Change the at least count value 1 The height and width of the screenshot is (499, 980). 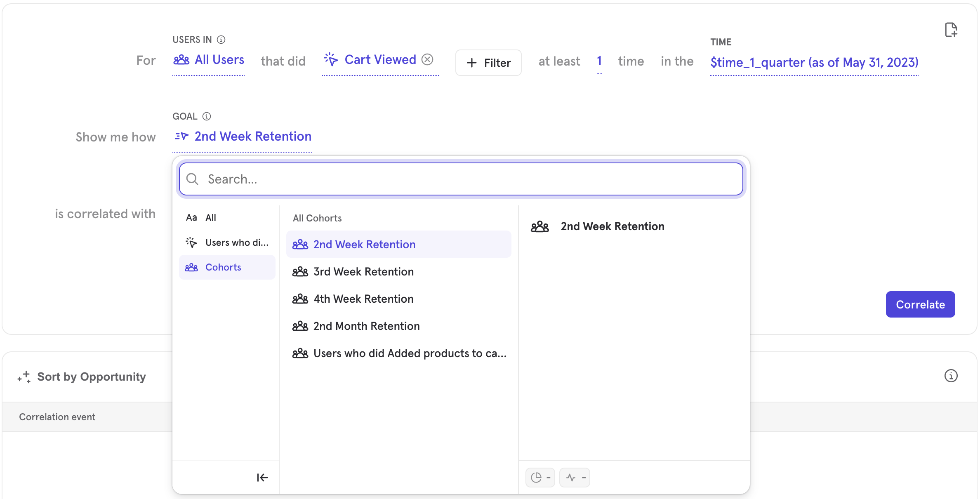pyautogui.click(x=599, y=61)
